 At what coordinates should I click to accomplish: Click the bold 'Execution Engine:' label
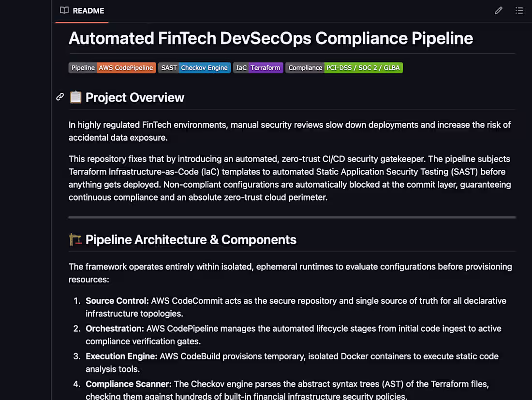121,356
